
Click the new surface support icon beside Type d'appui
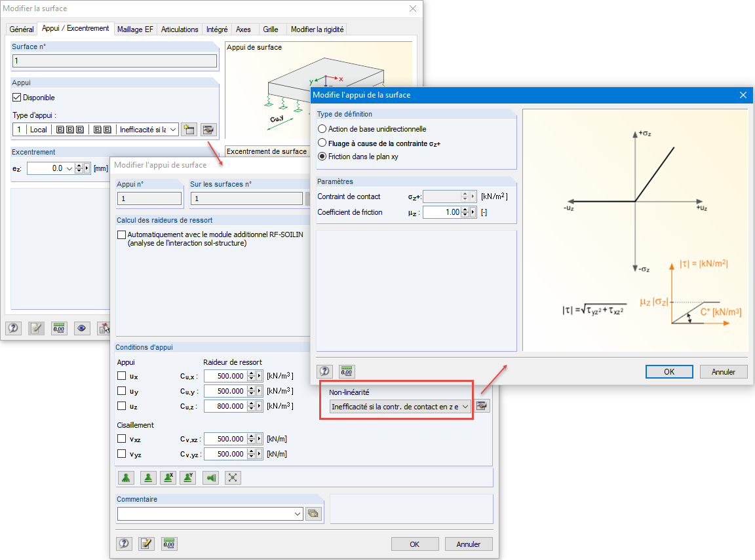tap(189, 130)
